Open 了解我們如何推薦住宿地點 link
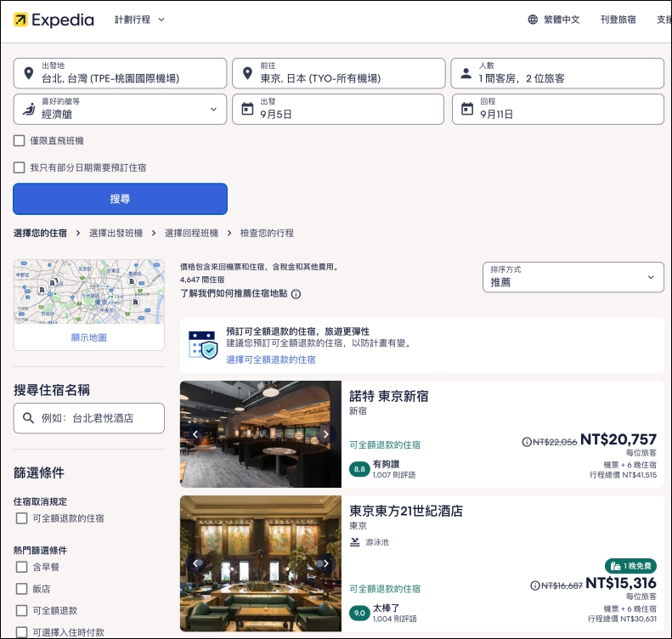Viewport: 672px width, 639px height. 234,293
